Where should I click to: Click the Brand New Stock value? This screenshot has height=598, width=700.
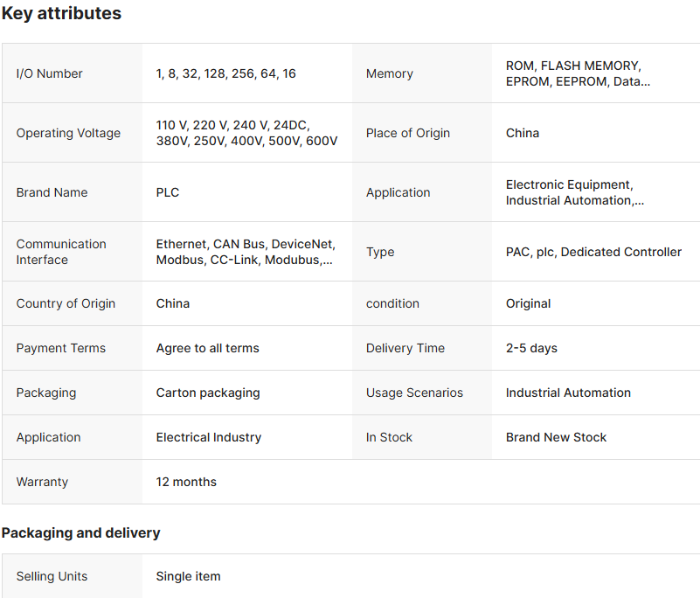point(556,437)
